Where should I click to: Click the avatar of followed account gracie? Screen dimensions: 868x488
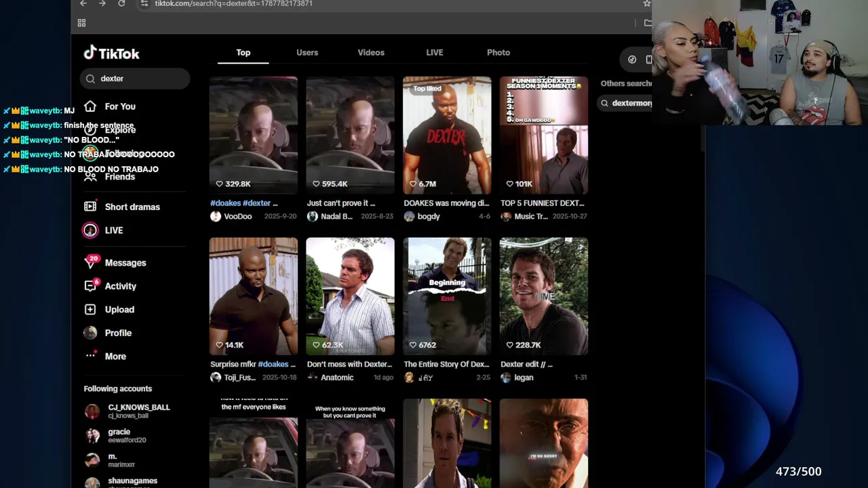92,436
